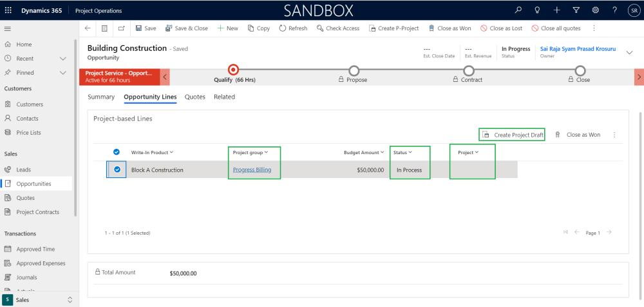Open Price Lists in the sidebar

click(28, 132)
